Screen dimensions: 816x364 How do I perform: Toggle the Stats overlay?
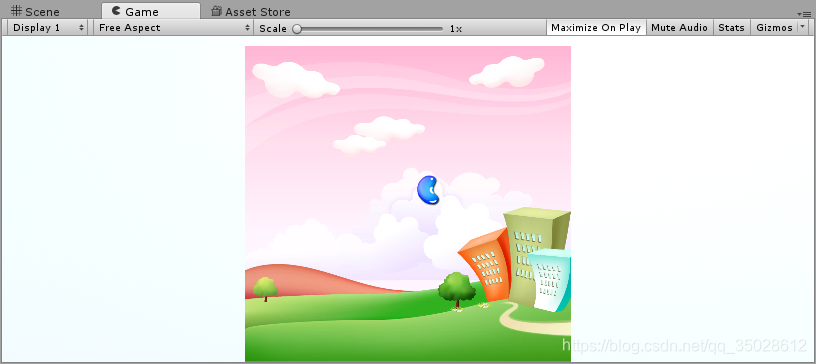point(731,28)
